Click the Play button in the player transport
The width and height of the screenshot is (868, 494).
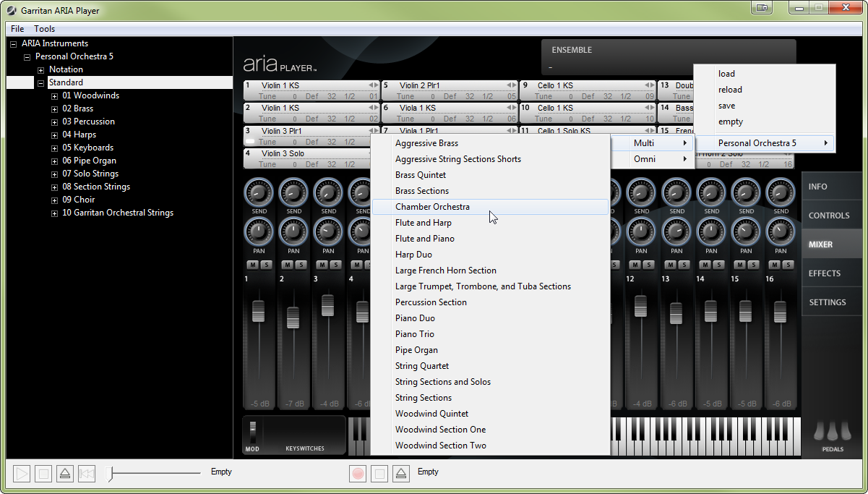click(x=22, y=474)
